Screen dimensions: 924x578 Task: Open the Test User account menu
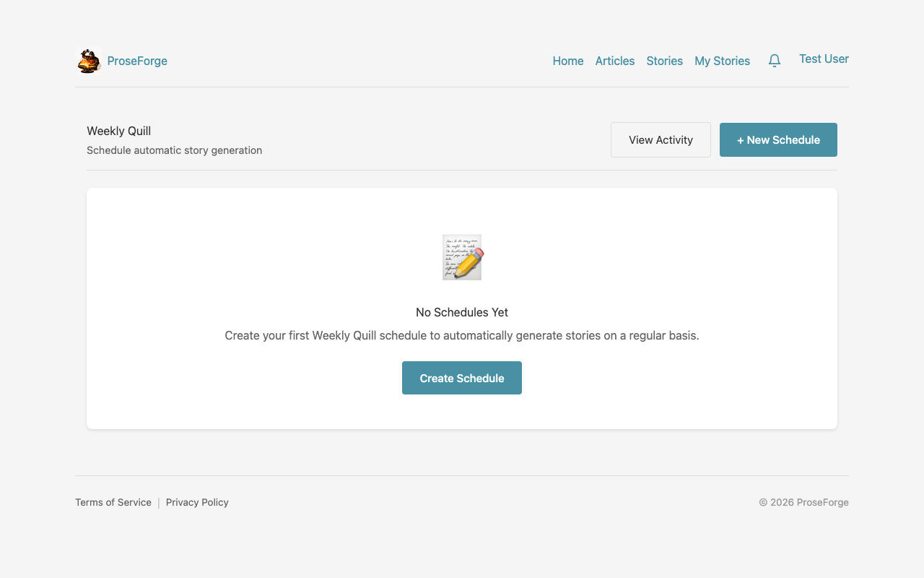[x=824, y=59]
